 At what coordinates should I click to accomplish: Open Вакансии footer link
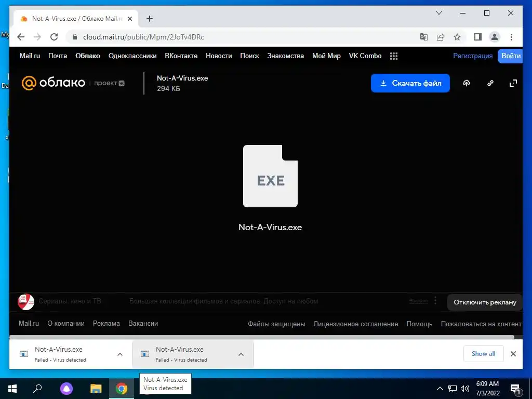tap(143, 324)
